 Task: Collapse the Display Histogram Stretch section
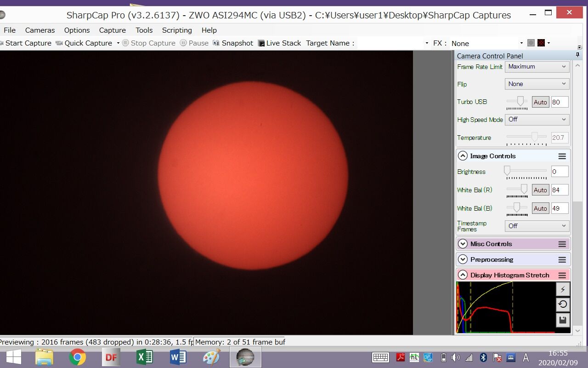tap(463, 275)
